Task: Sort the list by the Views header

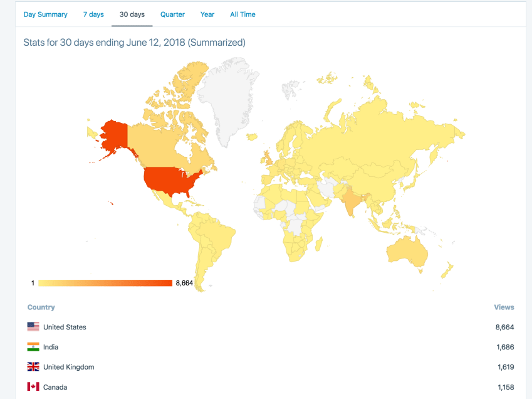Action: [x=504, y=307]
